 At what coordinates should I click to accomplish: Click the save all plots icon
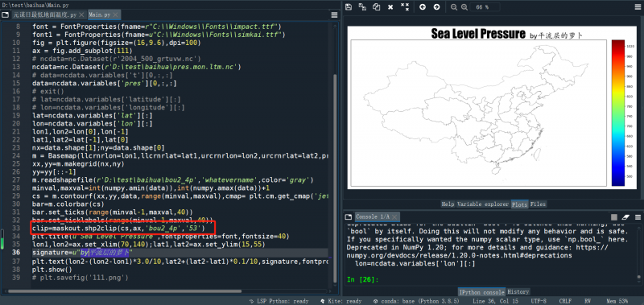click(362, 7)
